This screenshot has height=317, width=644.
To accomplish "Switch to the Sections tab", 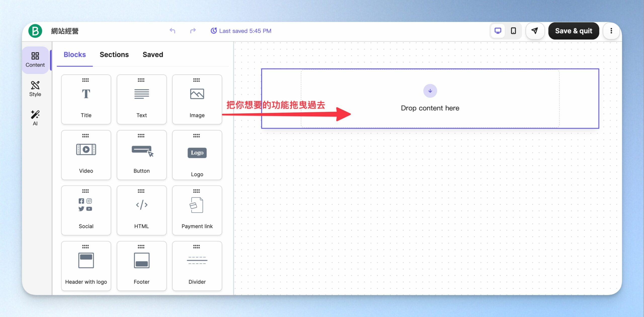I will click(x=114, y=55).
